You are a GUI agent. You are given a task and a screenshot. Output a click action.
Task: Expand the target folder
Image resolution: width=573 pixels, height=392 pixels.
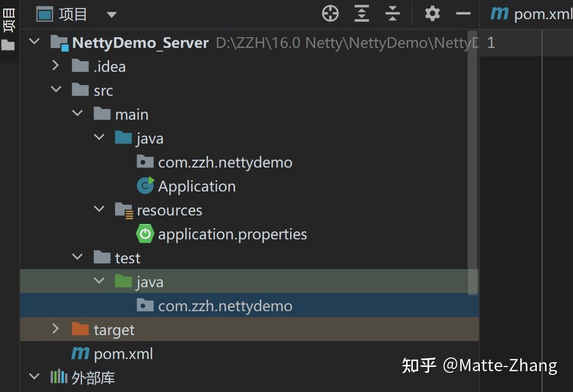[x=56, y=329]
